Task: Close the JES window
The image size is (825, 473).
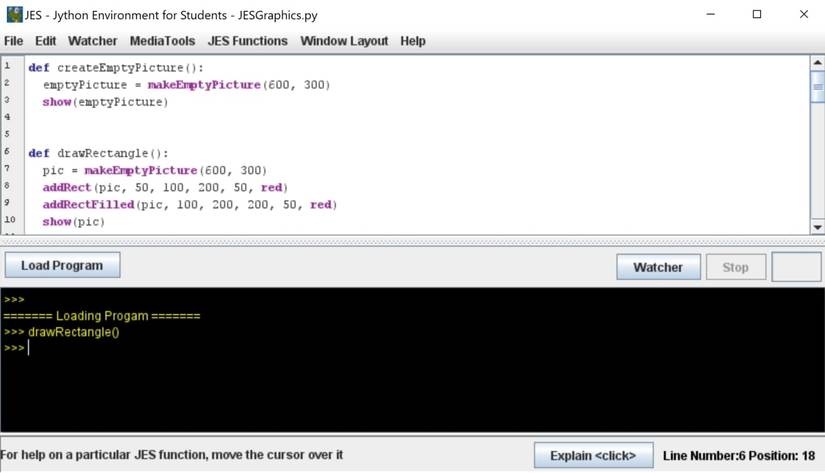Action: point(803,15)
